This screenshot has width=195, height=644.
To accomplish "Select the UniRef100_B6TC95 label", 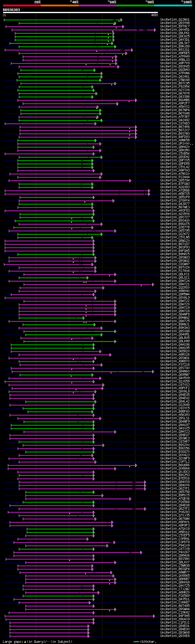I will pyautogui.click(x=175, y=83).
